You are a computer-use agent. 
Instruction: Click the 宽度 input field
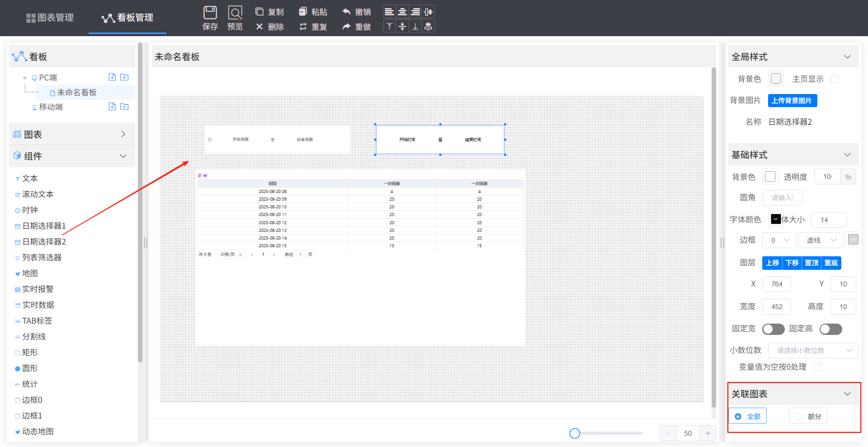(x=776, y=307)
